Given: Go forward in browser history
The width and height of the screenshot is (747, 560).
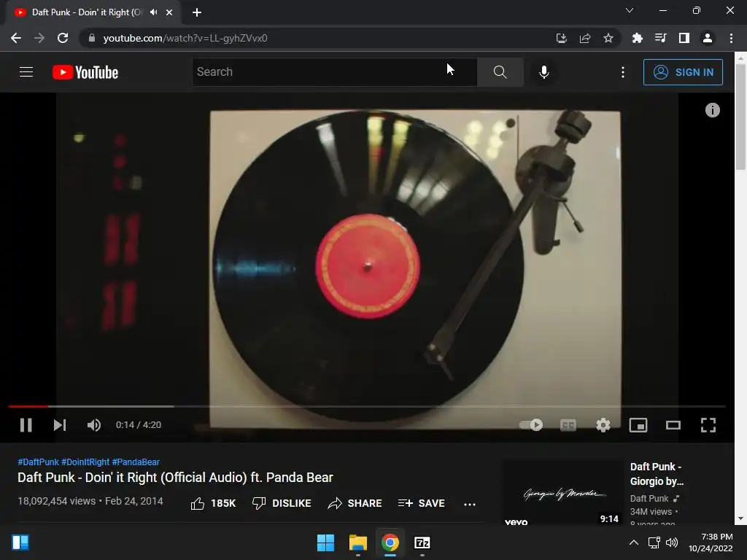Looking at the screenshot, I should pyautogui.click(x=39, y=38).
